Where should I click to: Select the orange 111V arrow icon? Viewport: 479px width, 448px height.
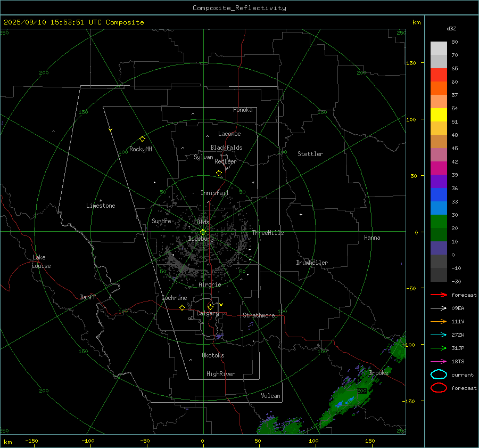pos(439,321)
